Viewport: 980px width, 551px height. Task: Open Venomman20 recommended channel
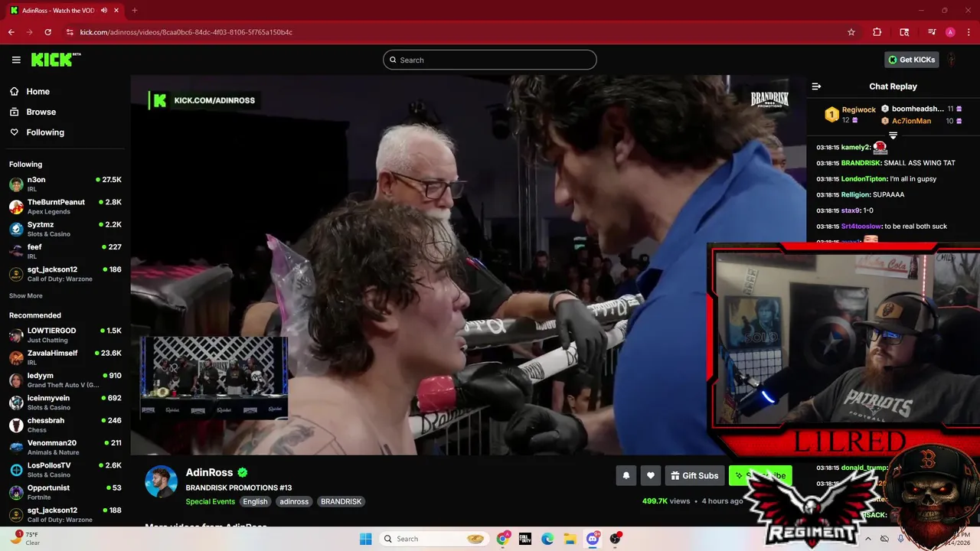pyautogui.click(x=65, y=447)
